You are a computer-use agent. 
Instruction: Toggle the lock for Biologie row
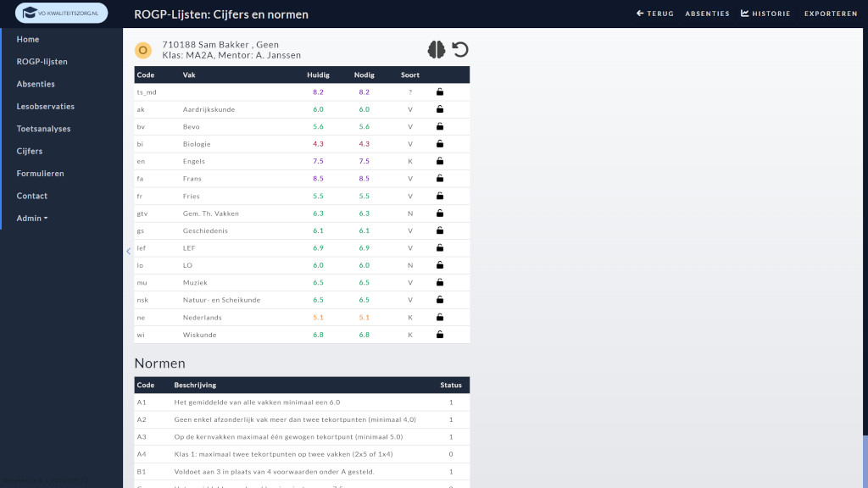[x=440, y=144]
